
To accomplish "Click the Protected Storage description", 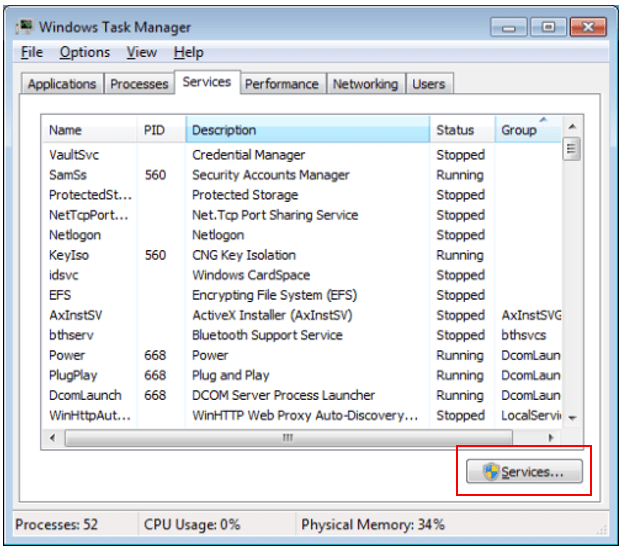I will [245, 195].
